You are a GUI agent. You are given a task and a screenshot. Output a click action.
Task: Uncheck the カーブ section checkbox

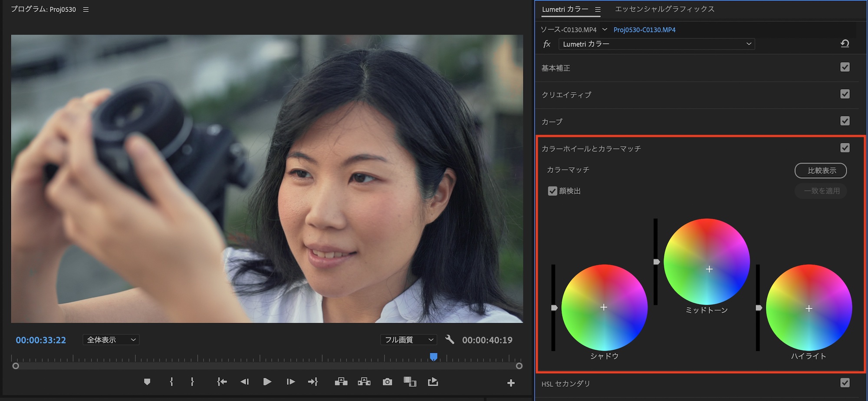pyautogui.click(x=845, y=121)
